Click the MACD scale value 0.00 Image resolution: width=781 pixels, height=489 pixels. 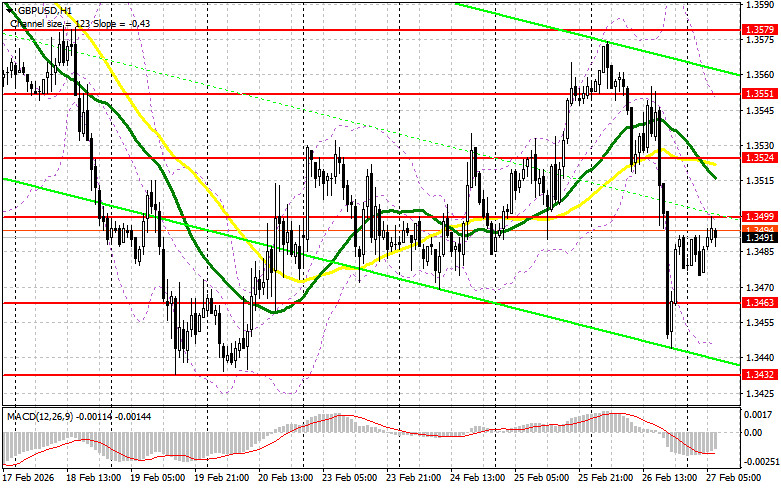(753, 433)
